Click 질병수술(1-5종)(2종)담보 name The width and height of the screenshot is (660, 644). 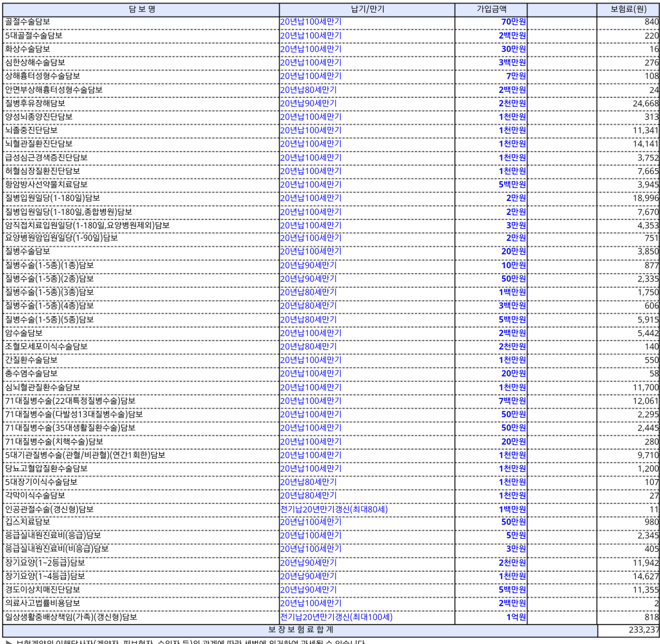50,279
